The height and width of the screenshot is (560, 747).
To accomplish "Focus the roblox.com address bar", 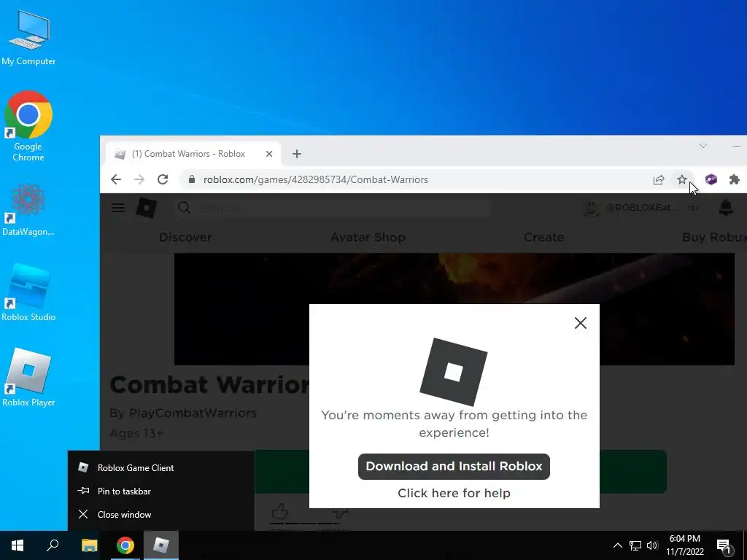I will pos(419,179).
